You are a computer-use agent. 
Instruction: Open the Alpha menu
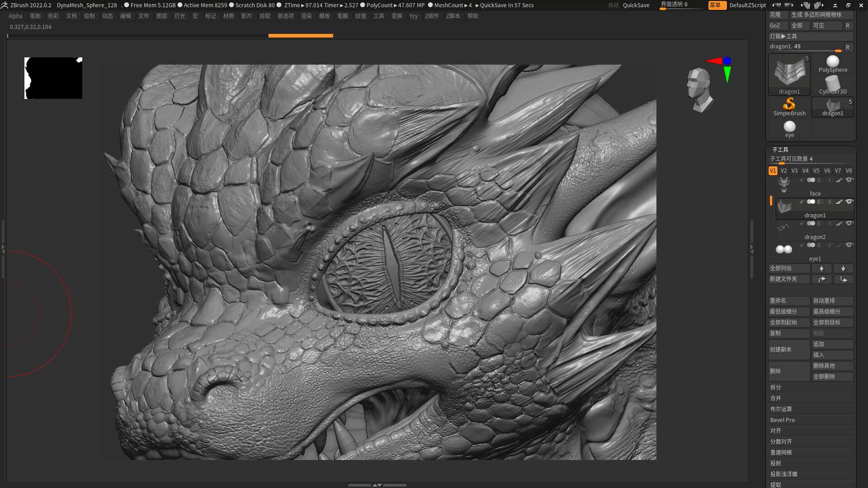[x=15, y=16]
